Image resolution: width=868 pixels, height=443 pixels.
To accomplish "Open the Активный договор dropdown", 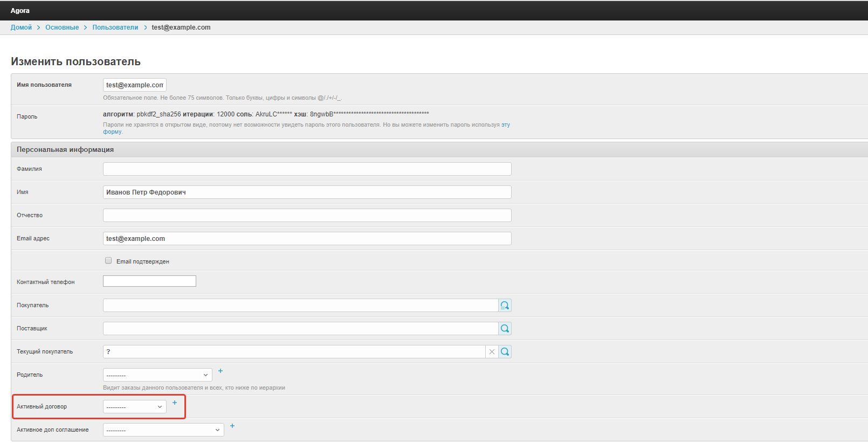I will coord(134,407).
